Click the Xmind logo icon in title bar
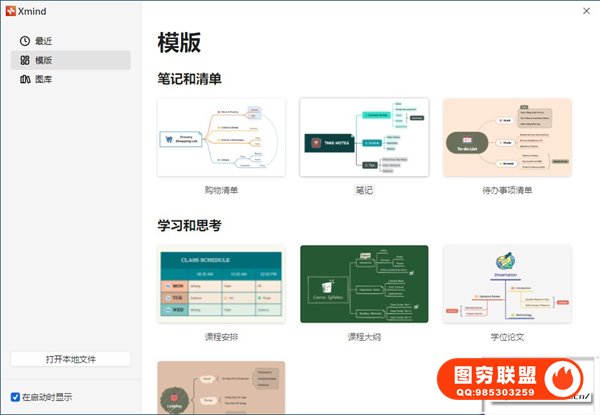Screen dimensions: 600x415 pos(10,10)
